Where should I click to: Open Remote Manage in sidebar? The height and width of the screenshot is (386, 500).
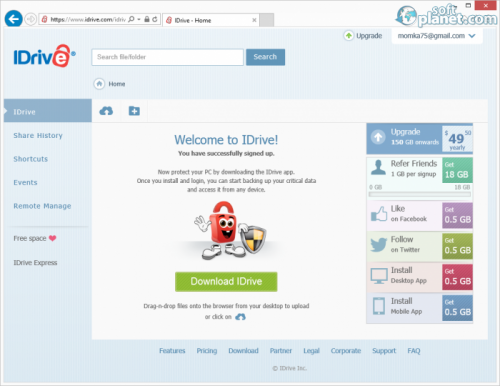pyautogui.click(x=42, y=206)
